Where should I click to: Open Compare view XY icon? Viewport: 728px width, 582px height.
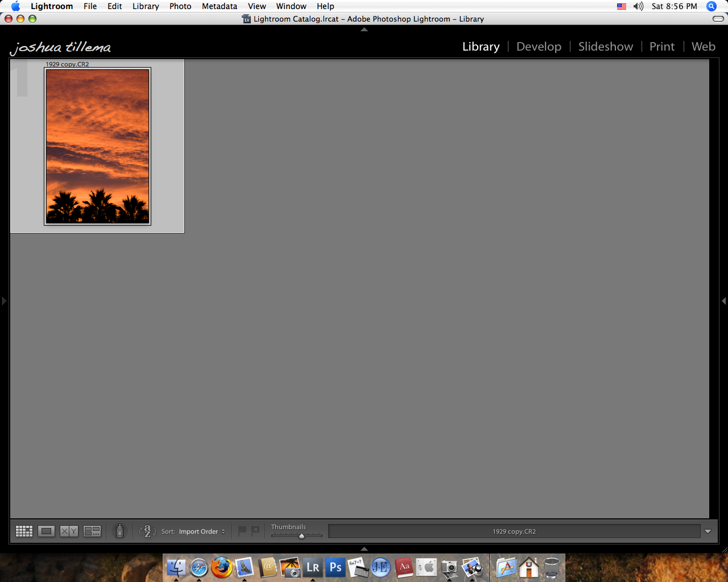[x=69, y=531]
